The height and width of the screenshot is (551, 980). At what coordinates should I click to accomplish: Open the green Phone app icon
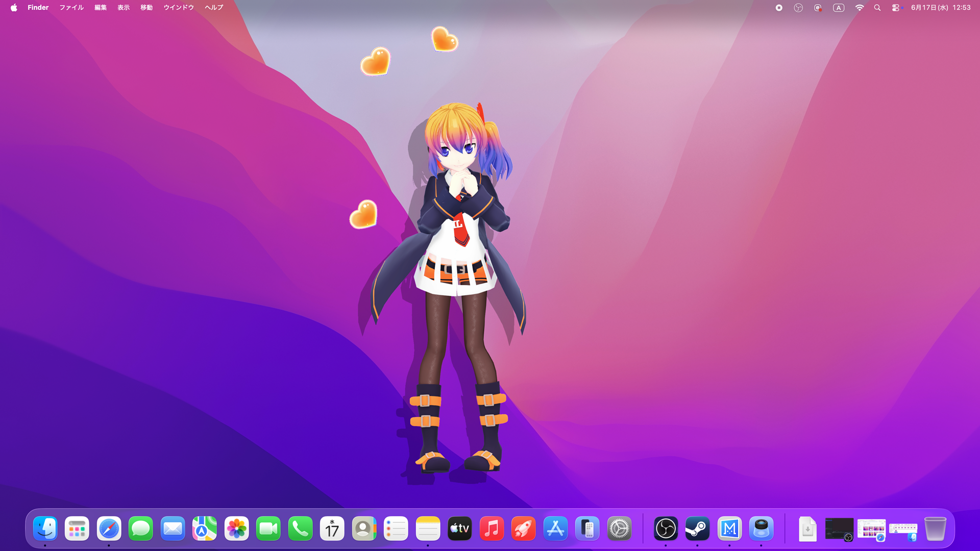(x=300, y=529)
